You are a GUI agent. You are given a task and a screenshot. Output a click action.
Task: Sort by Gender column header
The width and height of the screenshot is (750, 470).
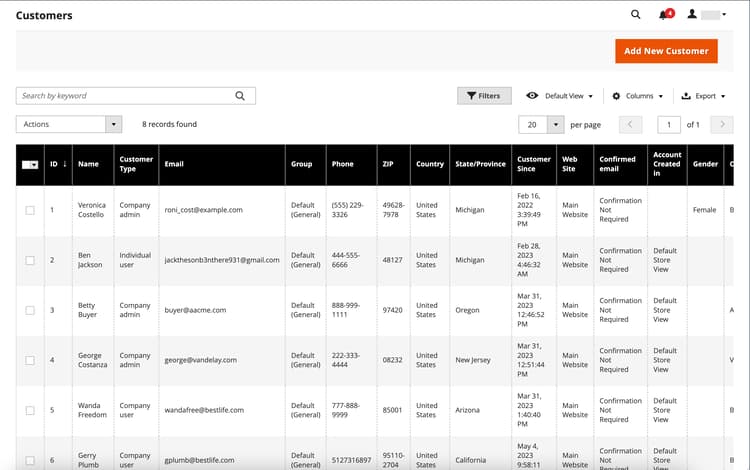click(706, 164)
